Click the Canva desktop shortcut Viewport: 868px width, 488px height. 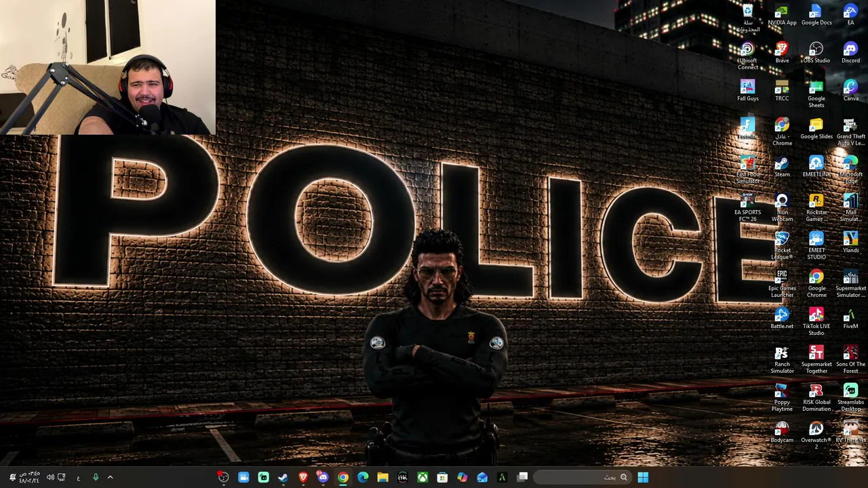850,91
